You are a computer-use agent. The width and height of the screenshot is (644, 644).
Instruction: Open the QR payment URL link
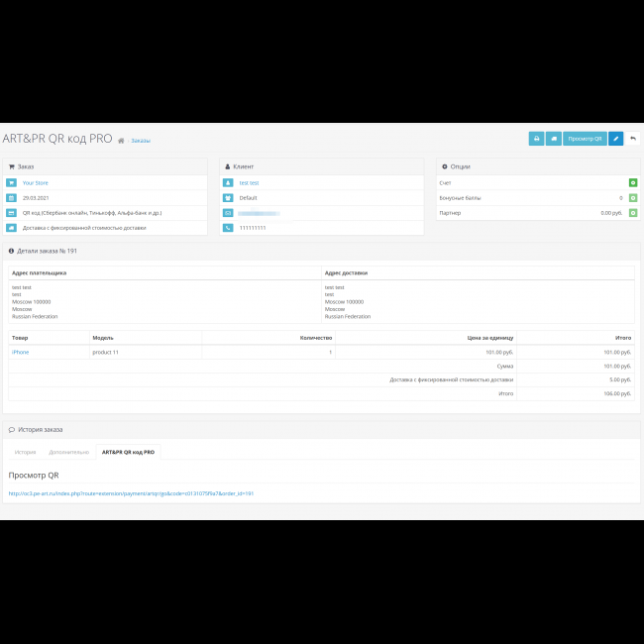(131, 492)
